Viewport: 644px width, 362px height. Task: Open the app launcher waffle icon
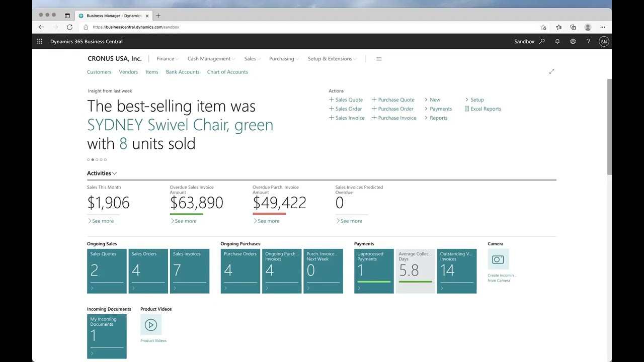point(40,42)
